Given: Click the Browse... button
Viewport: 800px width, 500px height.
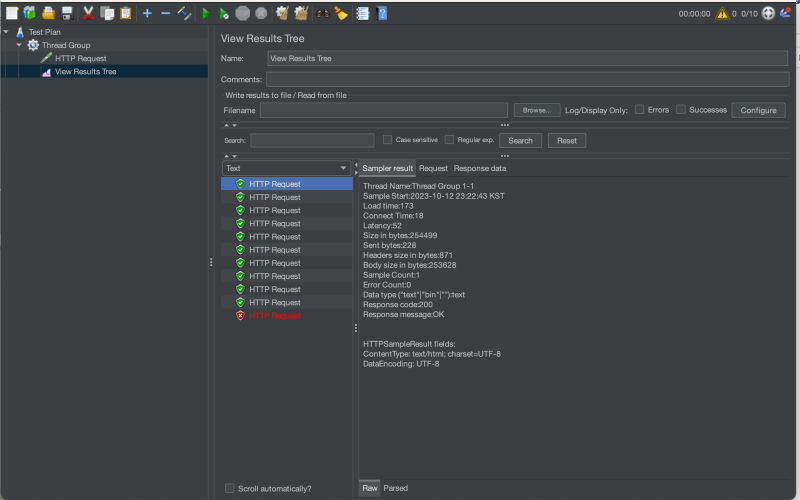Looking at the screenshot, I should pos(537,110).
